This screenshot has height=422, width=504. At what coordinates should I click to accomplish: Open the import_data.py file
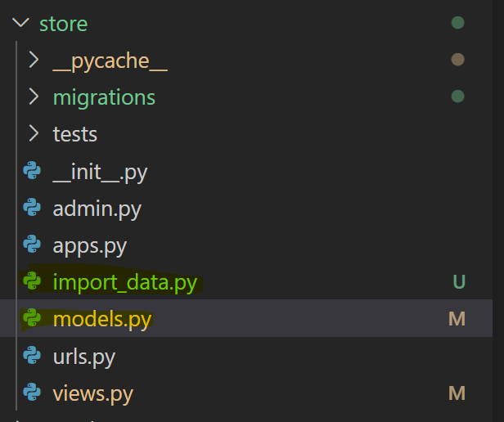(x=124, y=283)
